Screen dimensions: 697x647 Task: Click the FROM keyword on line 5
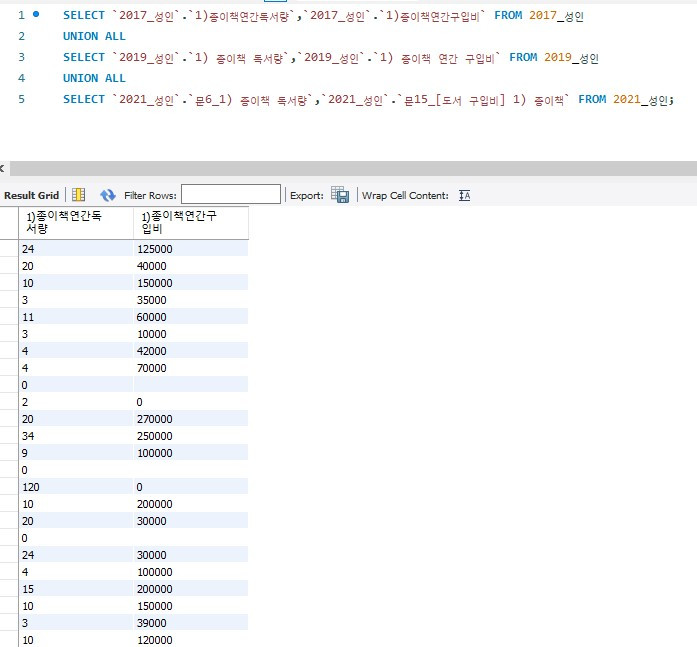pyautogui.click(x=592, y=99)
